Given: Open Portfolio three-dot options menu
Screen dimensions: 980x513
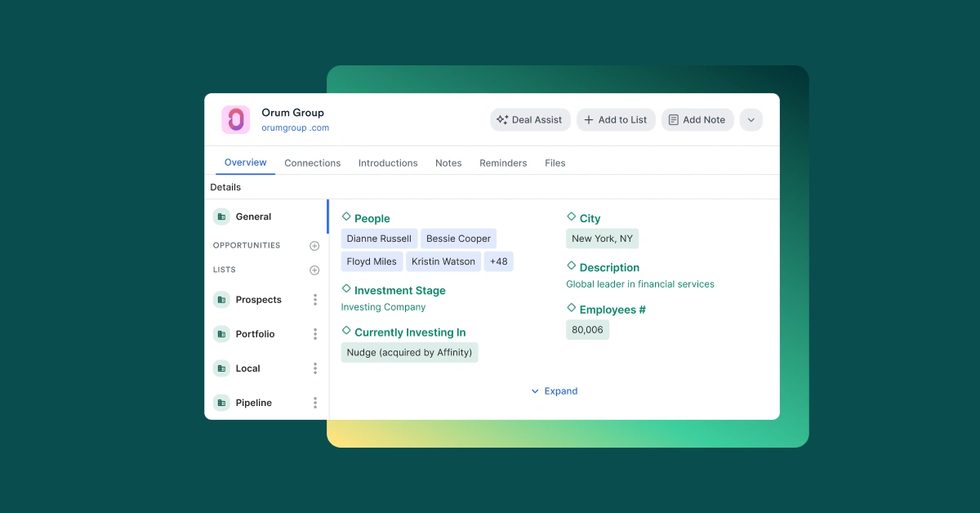Looking at the screenshot, I should click(315, 334).
